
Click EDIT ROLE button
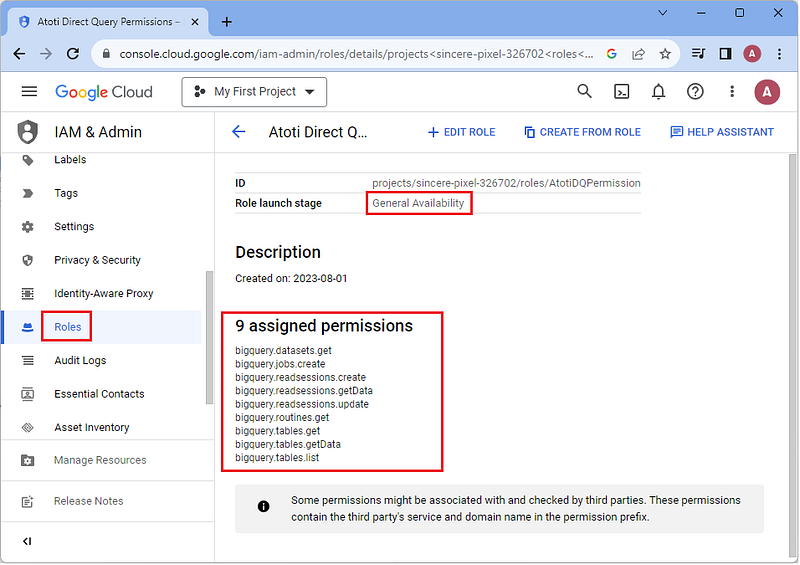tap(461, 132)
